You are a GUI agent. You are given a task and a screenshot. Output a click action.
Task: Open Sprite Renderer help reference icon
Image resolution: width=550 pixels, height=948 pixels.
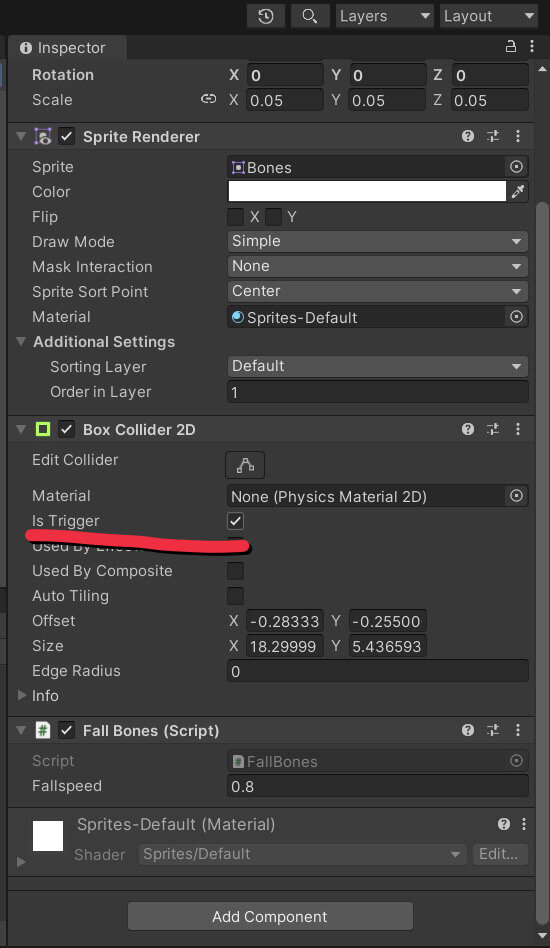[x=468, y=136]
